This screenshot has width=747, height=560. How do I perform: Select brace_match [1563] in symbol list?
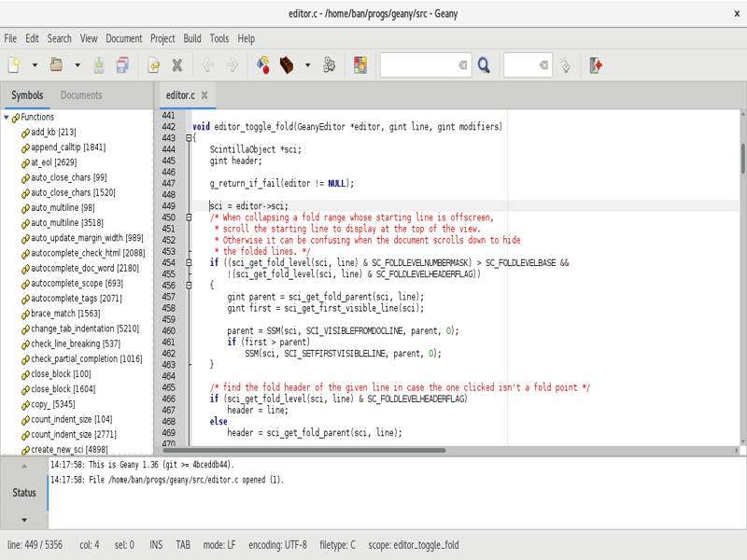[65, 314]
